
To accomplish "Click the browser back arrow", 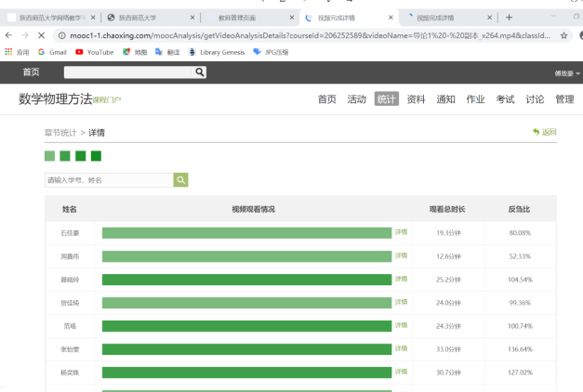I will 9,35.
